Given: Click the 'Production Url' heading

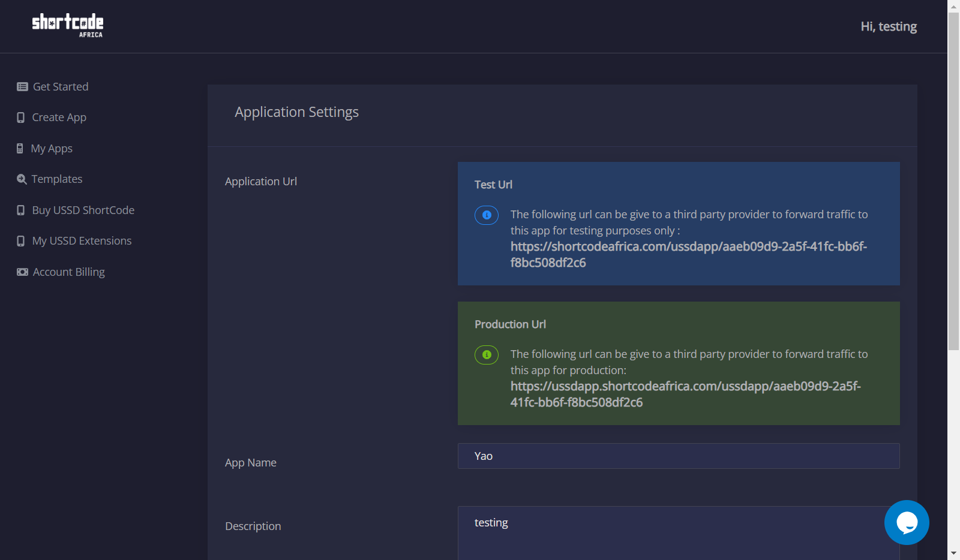Looking at the screenshot, I should (510, 324).
